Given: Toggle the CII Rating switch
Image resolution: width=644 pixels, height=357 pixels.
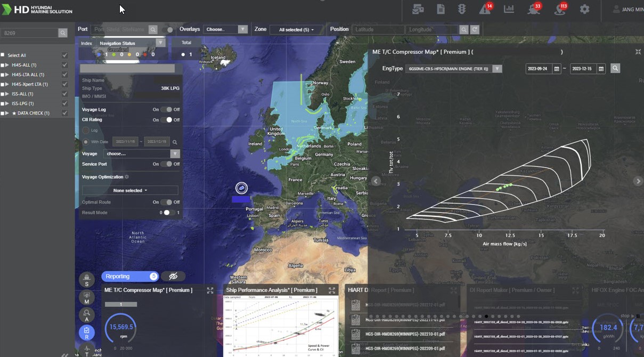Looking at the screenshot, I should pos(167,120).
